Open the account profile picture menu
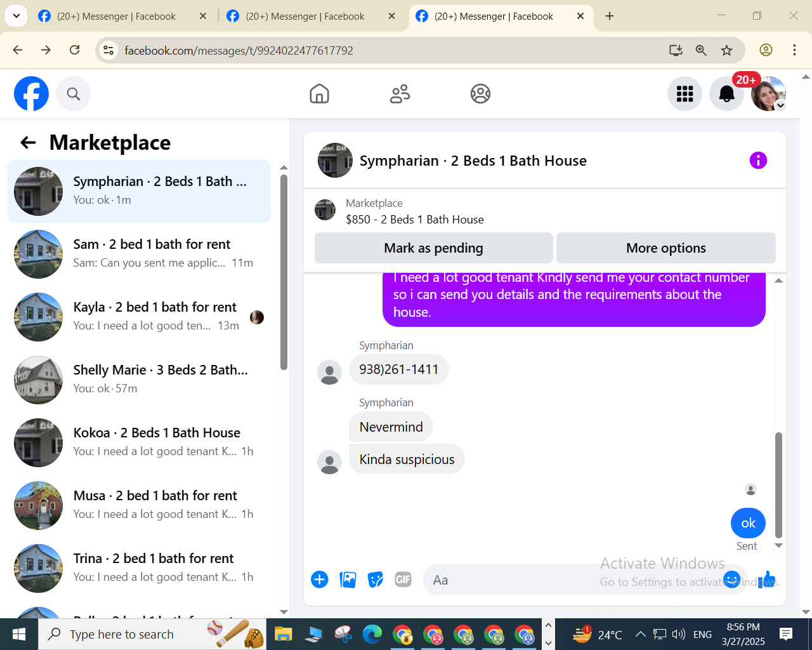This screenshot has height=650, width=812. tap(768, 94)
